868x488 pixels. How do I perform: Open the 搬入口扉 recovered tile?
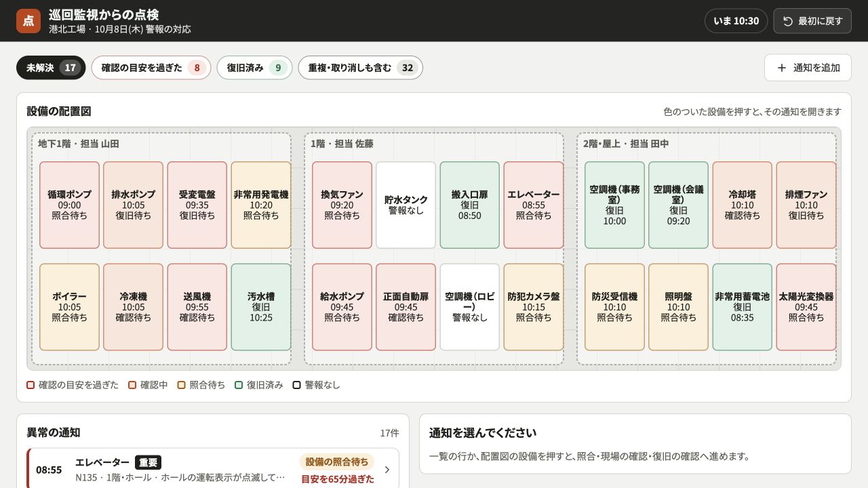[x=470, y=205]
